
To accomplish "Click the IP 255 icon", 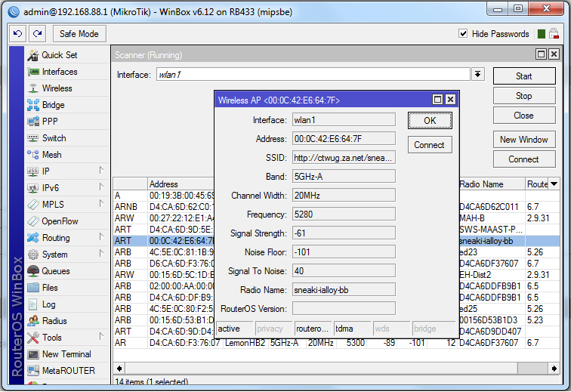I will [33, 171].
